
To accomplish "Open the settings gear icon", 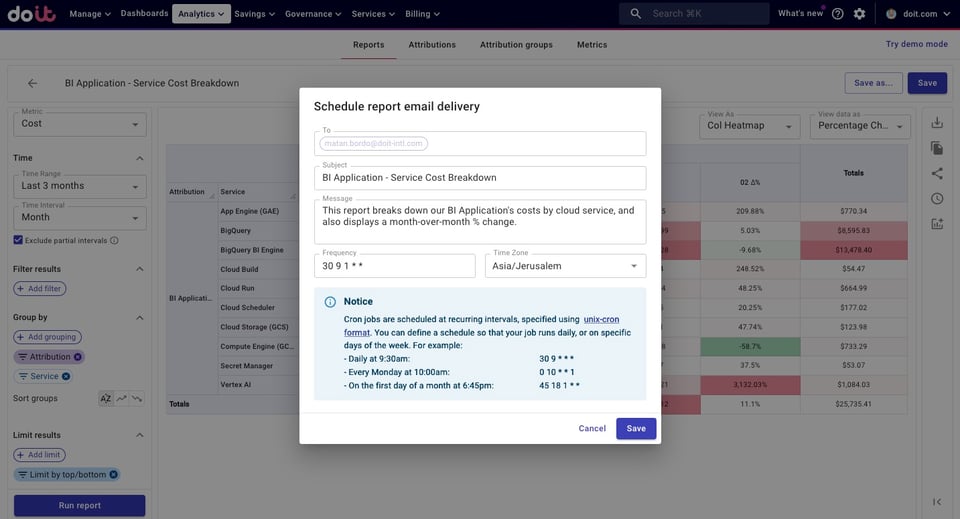I will tap(860, 13).
